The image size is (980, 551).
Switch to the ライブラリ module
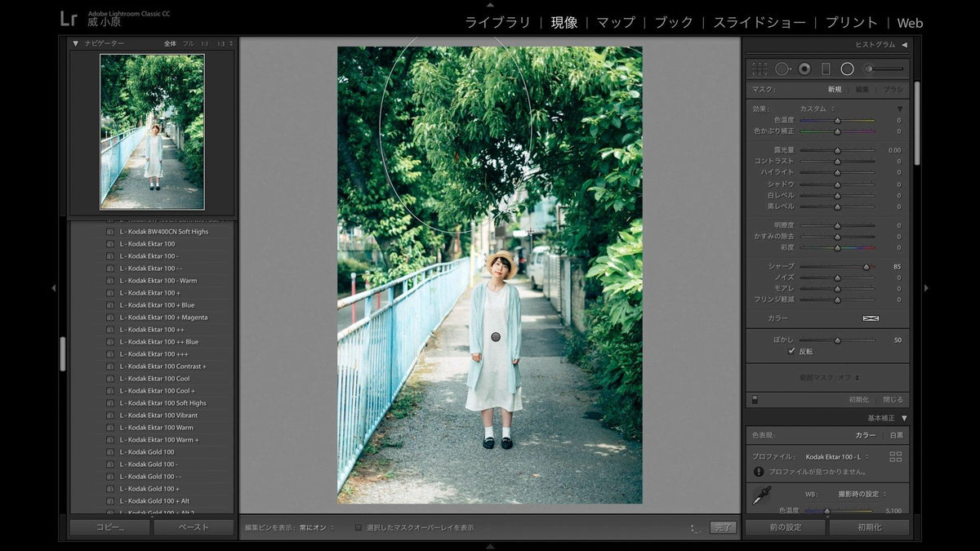tap(497, 23)
